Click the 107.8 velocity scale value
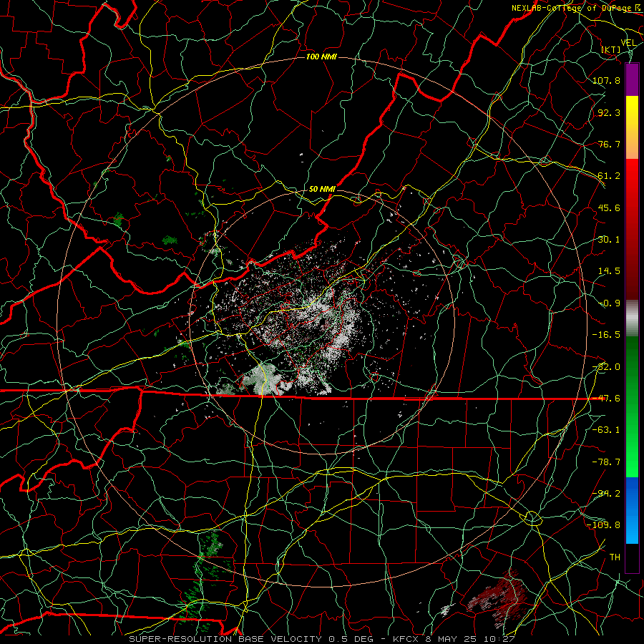 606,80
